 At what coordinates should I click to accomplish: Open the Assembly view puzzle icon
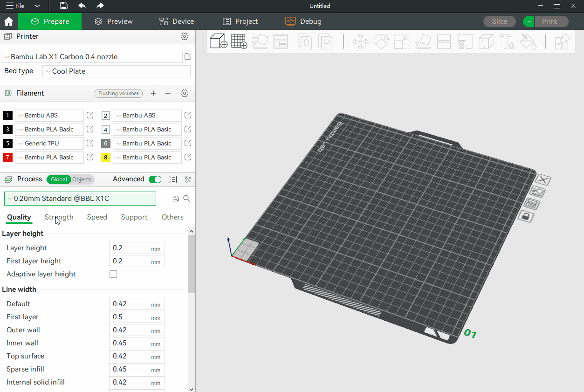coord(563,41)
